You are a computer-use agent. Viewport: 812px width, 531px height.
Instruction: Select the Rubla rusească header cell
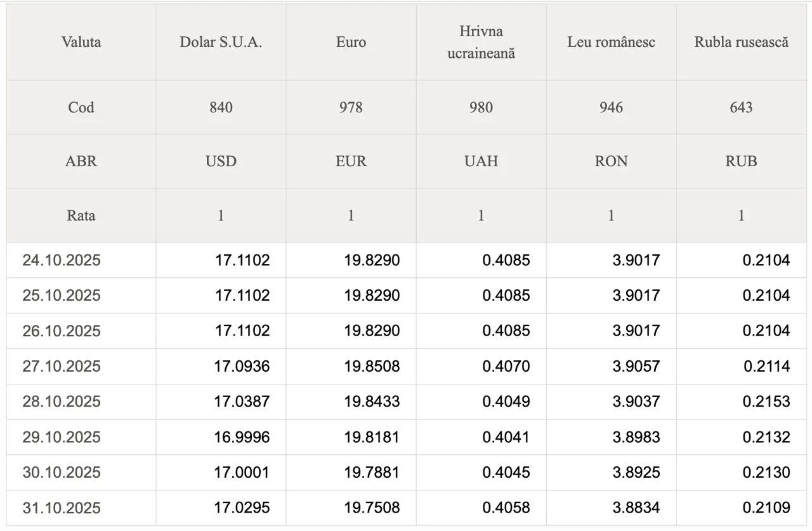[x=741, y=43]
